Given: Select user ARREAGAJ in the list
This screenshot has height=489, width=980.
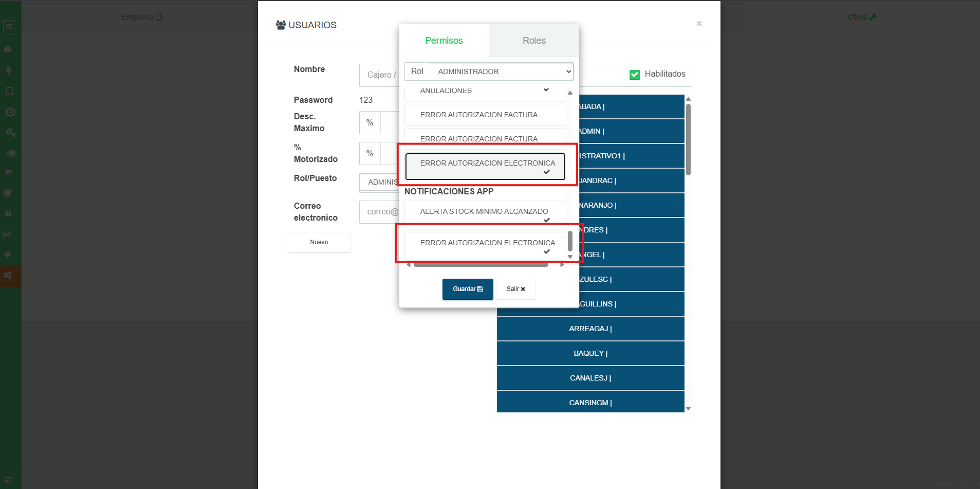Looking at the screenshot, I should pos(590,329).
